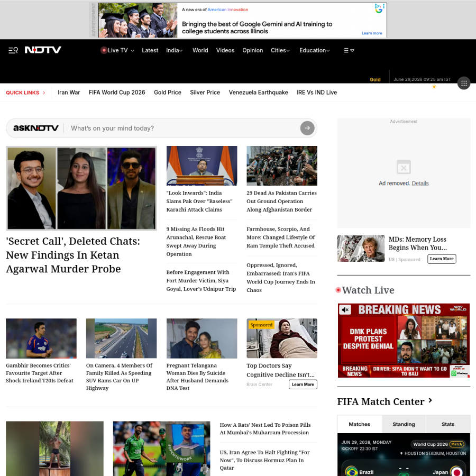Viewport: 476px width, 476px height.
Task: Open the Venezuela Earthquake quick link
Action: [258, 92]
